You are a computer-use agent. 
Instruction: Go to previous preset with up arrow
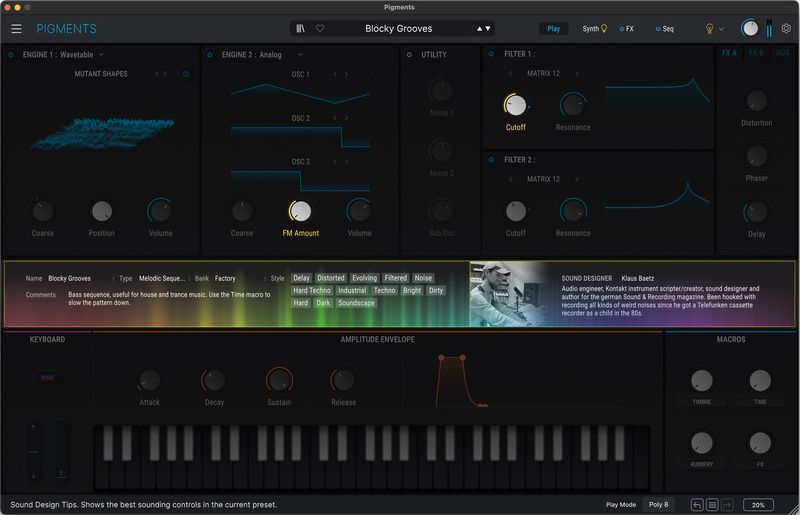pos(479,29)
